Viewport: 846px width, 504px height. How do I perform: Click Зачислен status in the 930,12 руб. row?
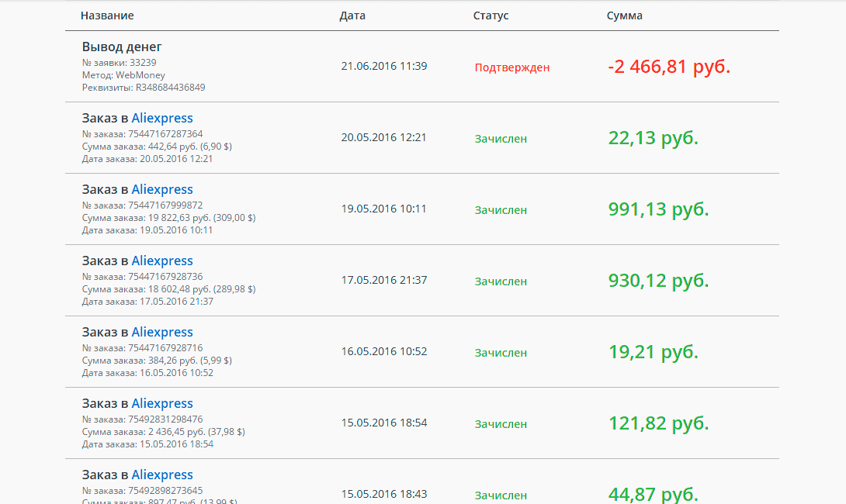(501, 281)
